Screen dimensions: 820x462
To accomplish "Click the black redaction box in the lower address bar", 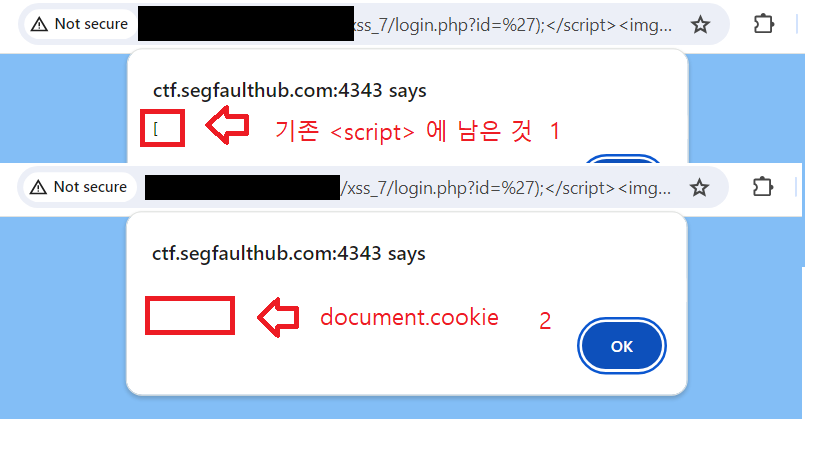I will pos(243,187).
